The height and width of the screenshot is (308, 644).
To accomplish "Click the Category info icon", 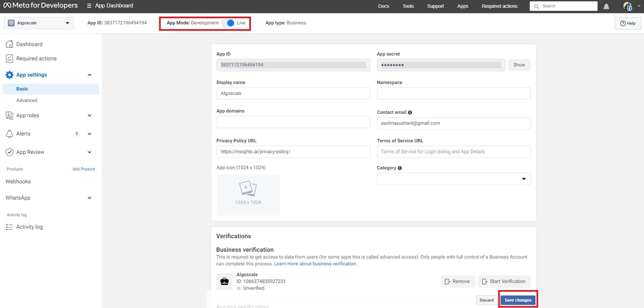I will point(400,168).
